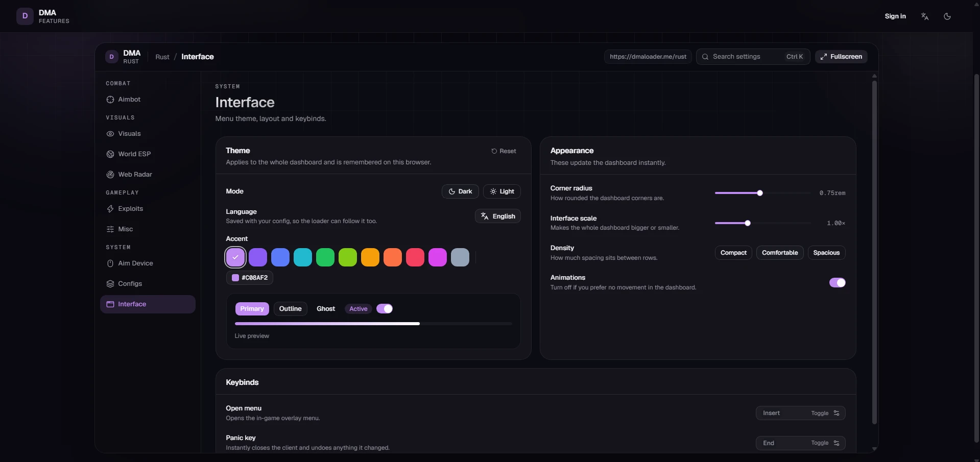Toggle the Active switch in live preview
Image resolution: width=980 pixels, height=462 pixels.
point(385,309)
